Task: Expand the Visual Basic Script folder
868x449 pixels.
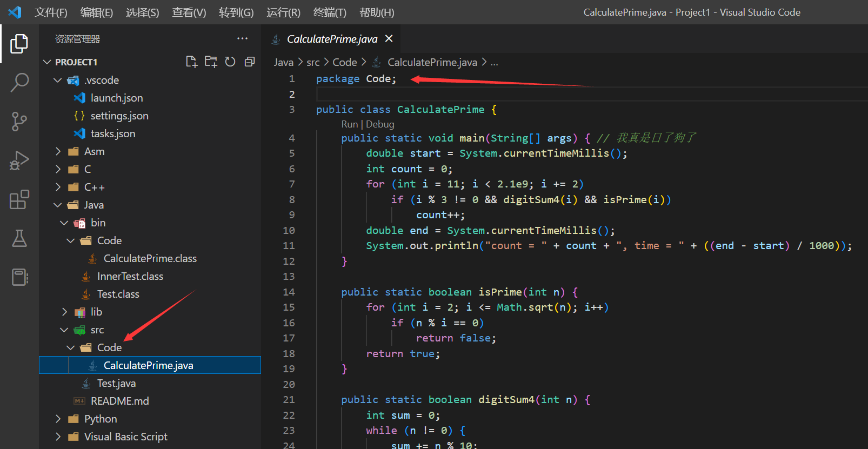Action: 58,437
